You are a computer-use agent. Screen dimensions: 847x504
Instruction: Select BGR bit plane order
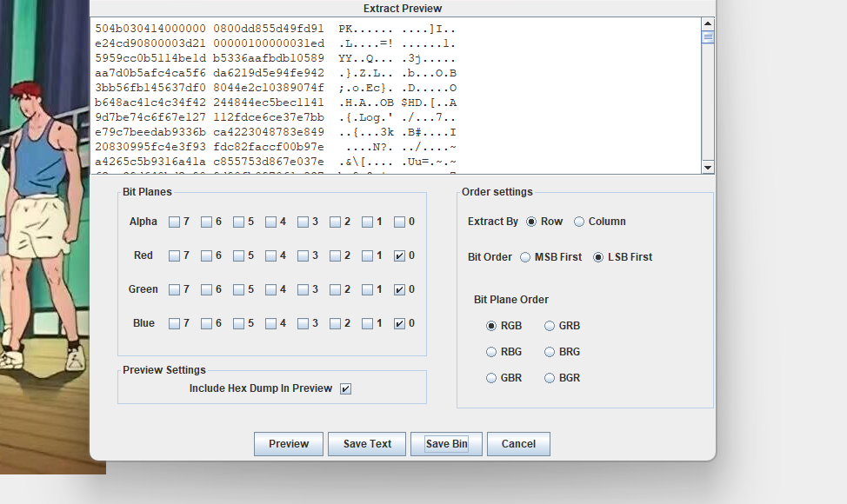(550, 378)
